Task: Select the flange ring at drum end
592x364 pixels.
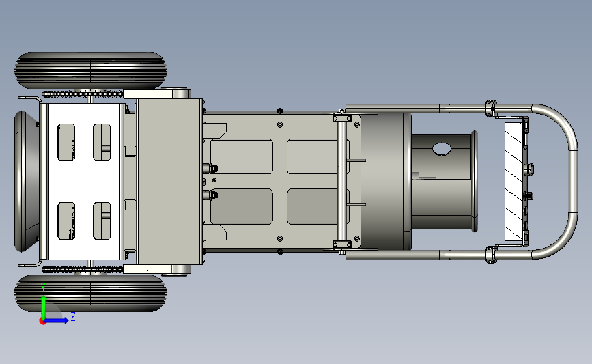Action: coord(475,181)
